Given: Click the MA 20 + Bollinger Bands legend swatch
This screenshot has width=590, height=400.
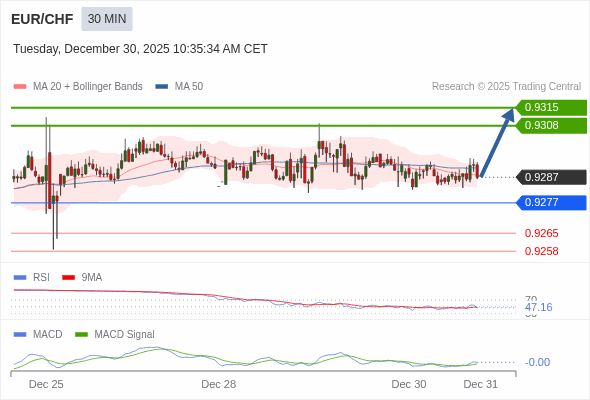Looking at the screenshot, I should click(20, 87).
